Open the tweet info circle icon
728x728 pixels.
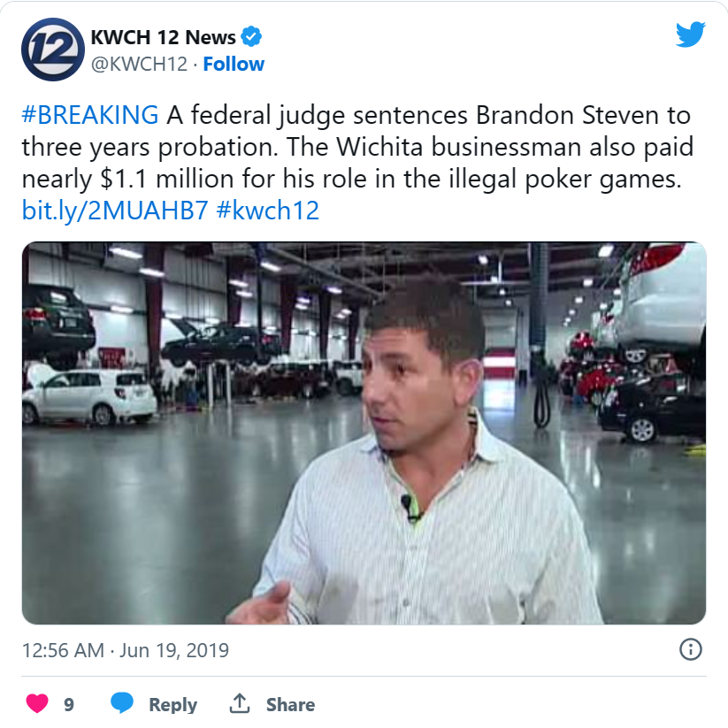tap(690, 649)
